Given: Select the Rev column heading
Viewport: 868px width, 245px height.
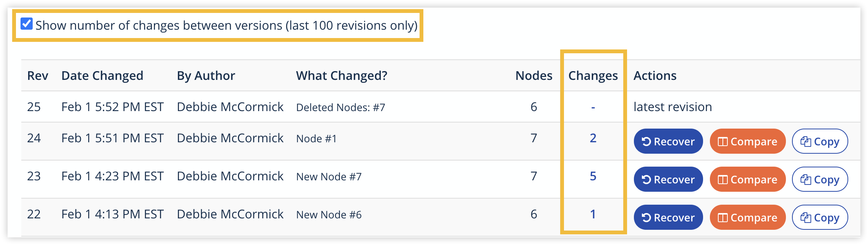Looking at the screenshot, I should 38,75.
